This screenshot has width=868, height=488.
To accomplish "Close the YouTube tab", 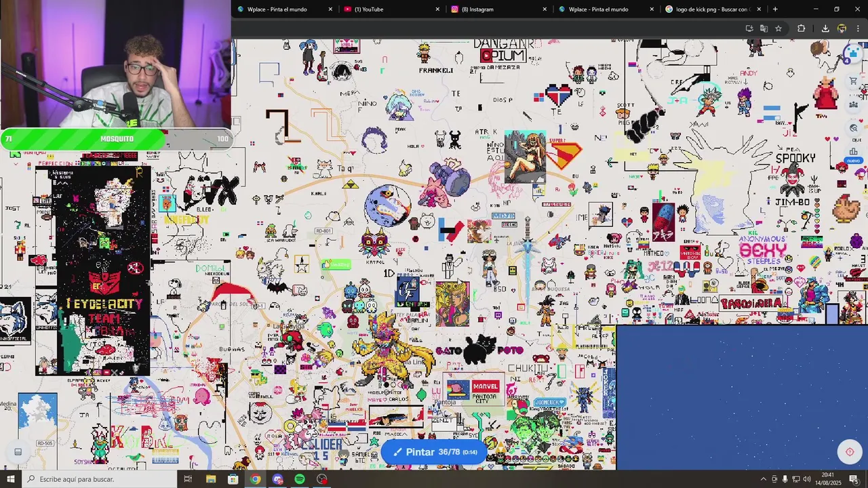I will (x=437, y=9).
